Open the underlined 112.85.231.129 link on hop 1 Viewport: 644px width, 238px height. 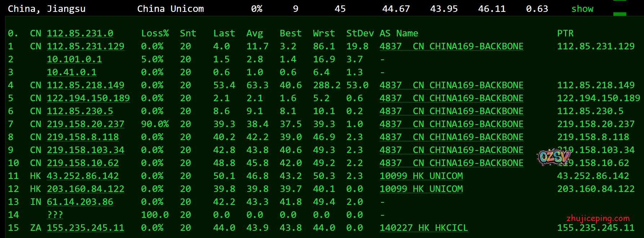(85, 46)
